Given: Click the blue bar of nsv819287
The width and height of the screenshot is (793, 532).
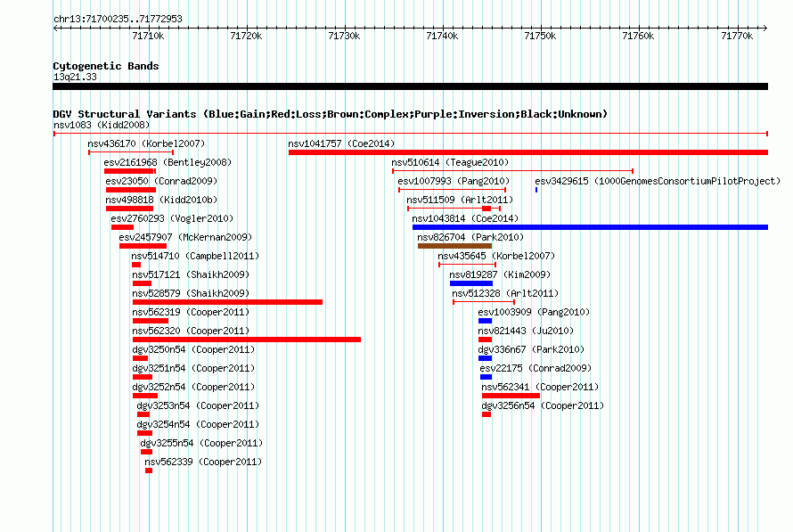Looking at the screenshot, I should (x=471, y=283).
